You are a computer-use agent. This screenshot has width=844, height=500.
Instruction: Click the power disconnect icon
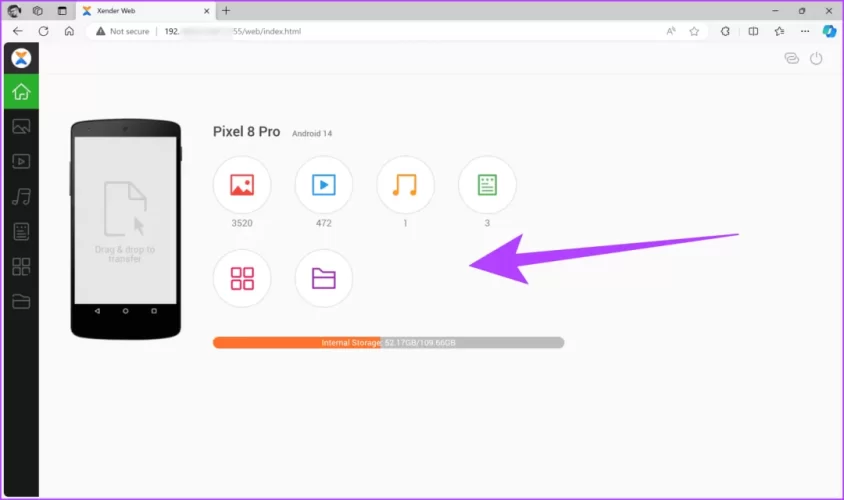(816, 59)
